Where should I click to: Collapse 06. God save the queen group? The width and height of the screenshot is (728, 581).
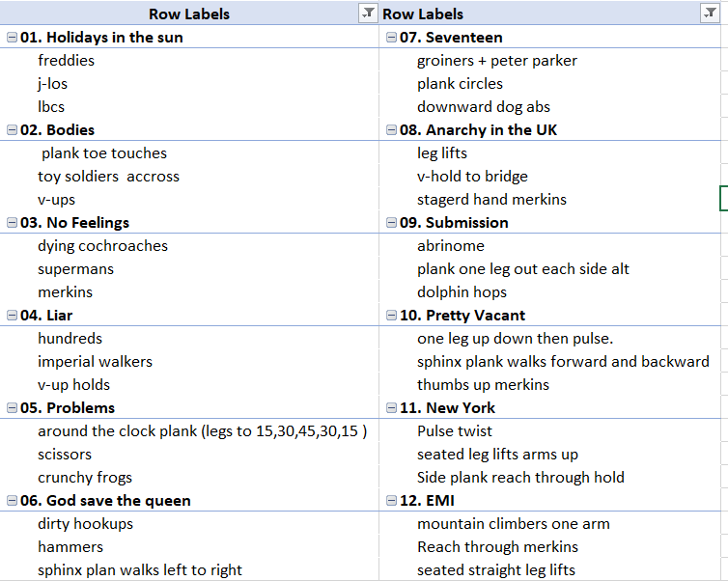click(x=12, y=501)
